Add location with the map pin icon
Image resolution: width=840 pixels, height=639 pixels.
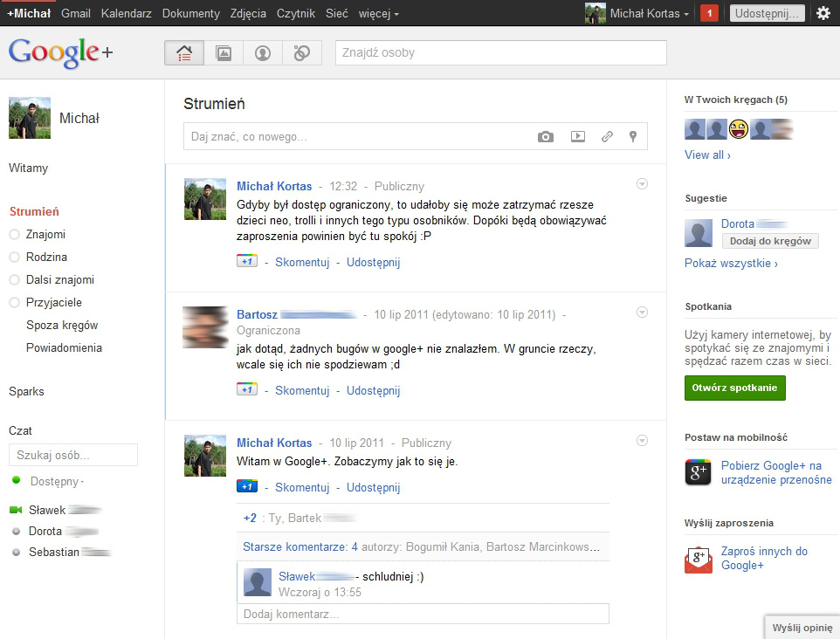[x=633, y=137]
